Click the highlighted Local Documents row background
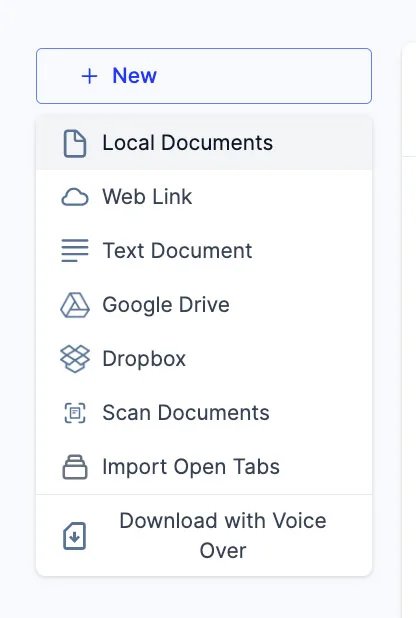This screenshot has height=618, width=416. [x=204, y=143]
